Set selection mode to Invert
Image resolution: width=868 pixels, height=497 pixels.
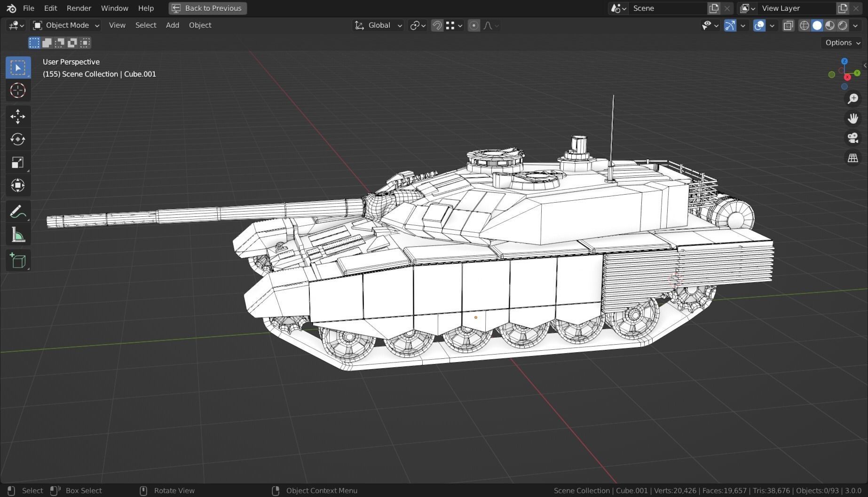pyautogui.click(x=72, y=43)
